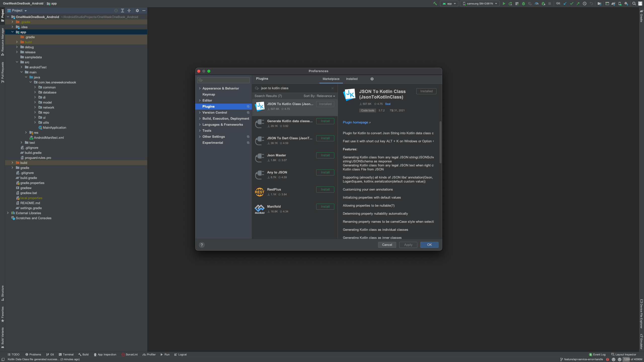This screenshot has height=362, width=644.
Task: Click the Git update project arrow
Action: 565,4
